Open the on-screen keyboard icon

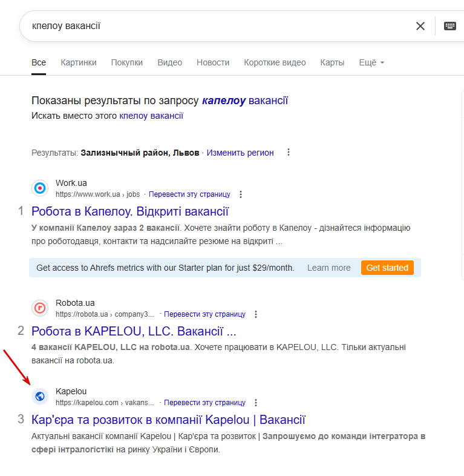[x=449, y=26]
